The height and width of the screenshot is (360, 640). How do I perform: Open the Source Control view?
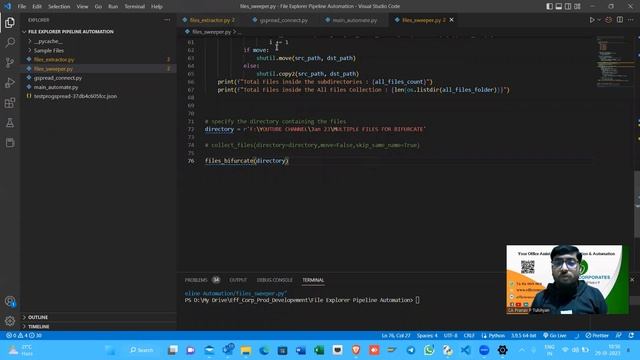coord(10,62)
